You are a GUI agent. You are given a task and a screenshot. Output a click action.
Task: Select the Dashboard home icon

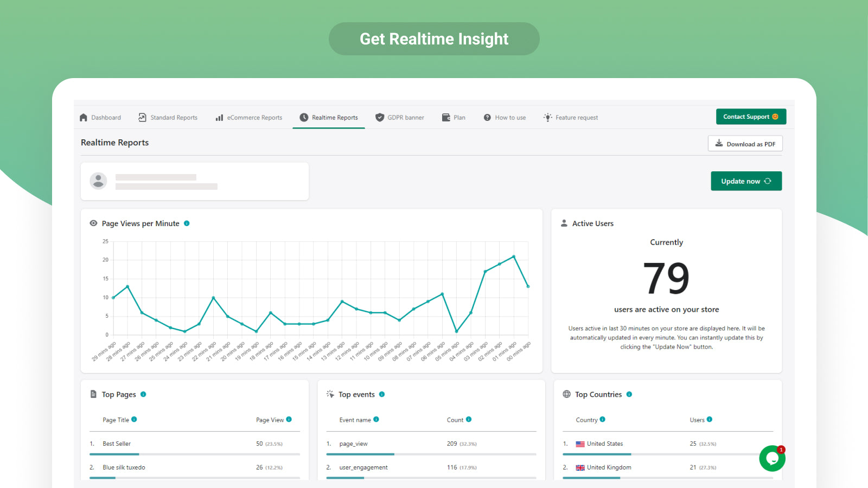tap(84, 117)
